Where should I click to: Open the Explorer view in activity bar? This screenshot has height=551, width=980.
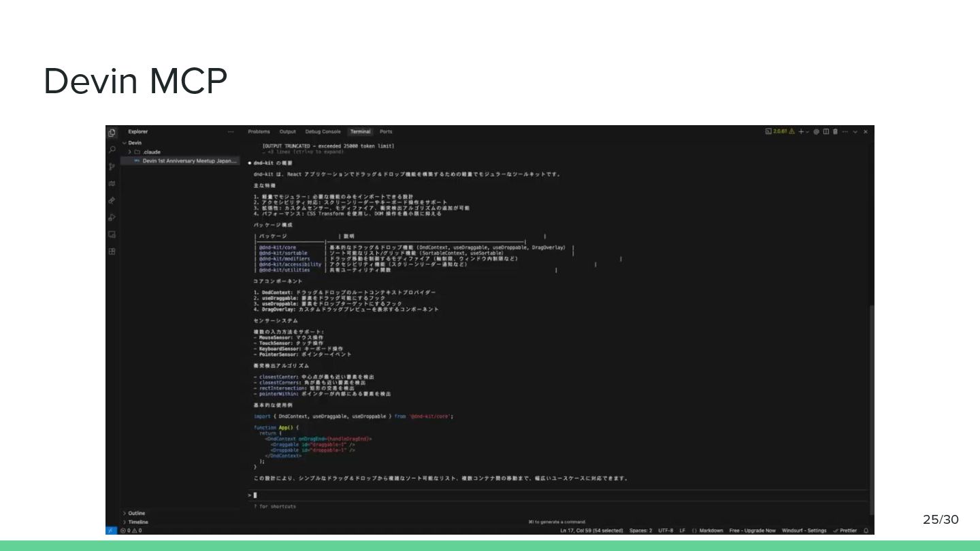tap(112, 133)
